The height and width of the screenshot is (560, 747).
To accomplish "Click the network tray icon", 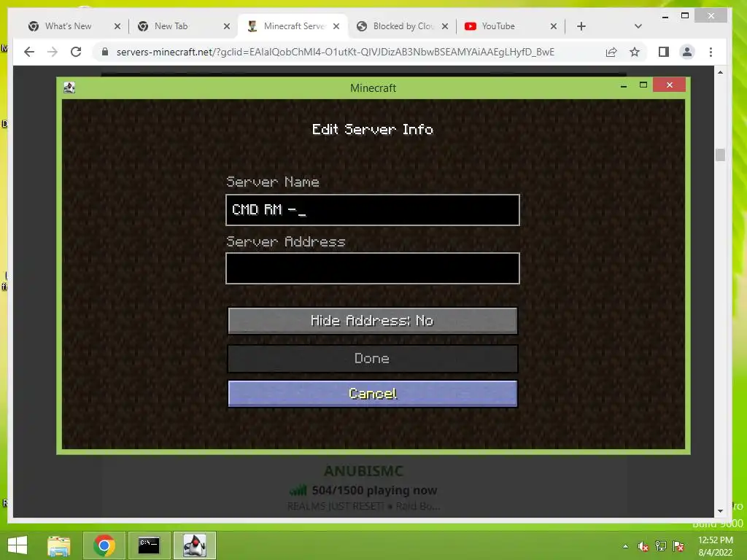I will (x=661, y=547).
